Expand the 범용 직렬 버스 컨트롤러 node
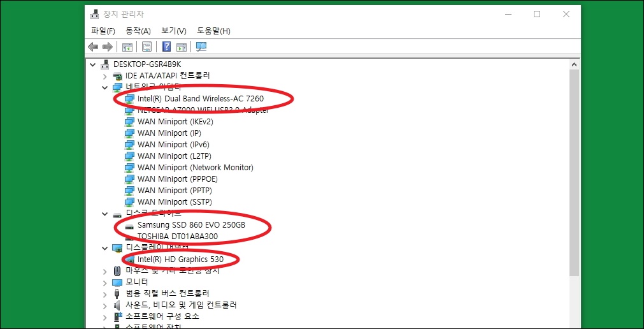 click(x=105, y=294)
